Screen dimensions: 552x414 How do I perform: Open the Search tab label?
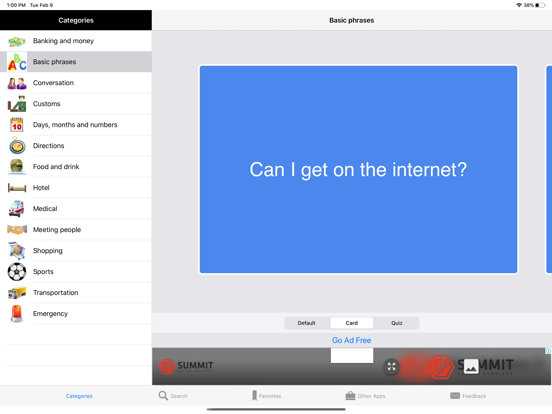[179, 396]
